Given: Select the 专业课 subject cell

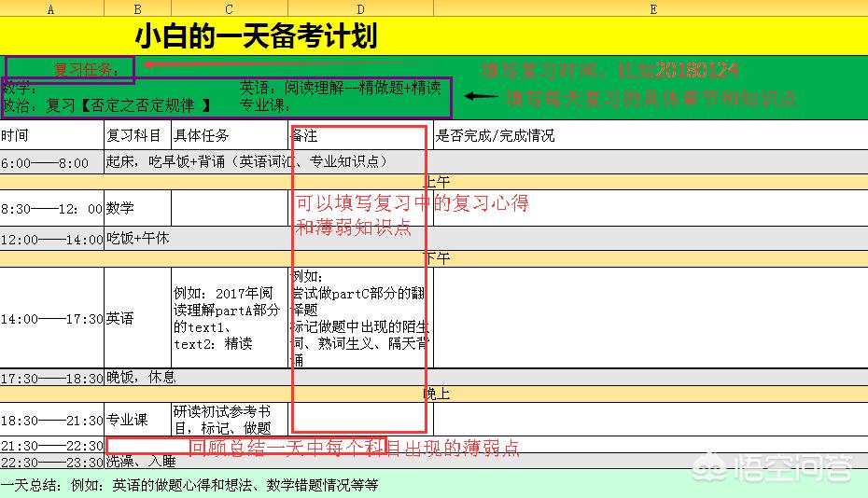Looking at the screenshot, I should (138, 420).
